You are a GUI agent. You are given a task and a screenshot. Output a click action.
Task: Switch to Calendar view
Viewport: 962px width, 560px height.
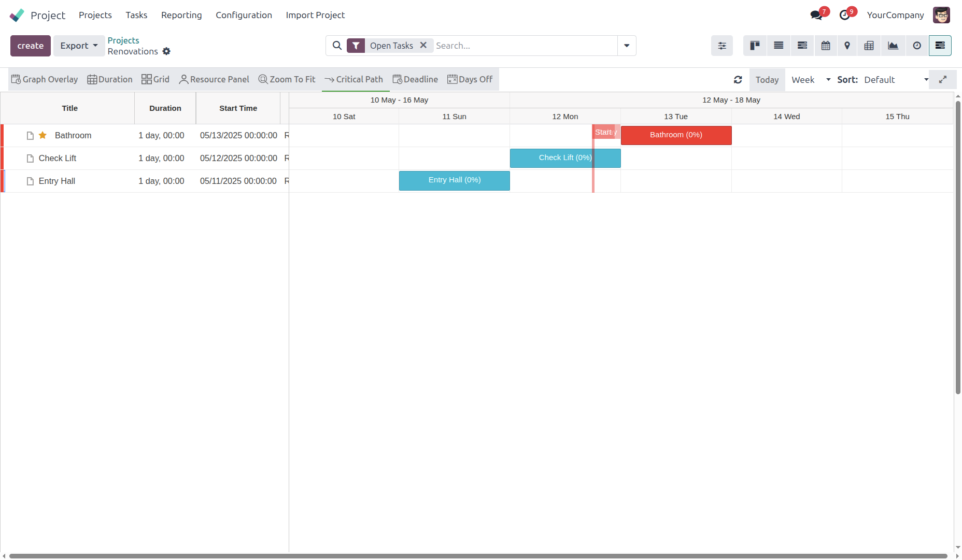[826, 46]
